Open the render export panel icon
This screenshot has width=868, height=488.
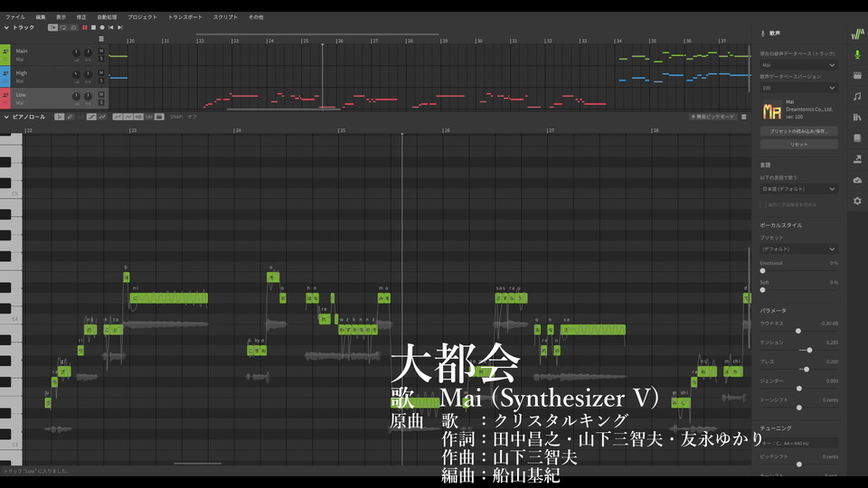(857, 159)
